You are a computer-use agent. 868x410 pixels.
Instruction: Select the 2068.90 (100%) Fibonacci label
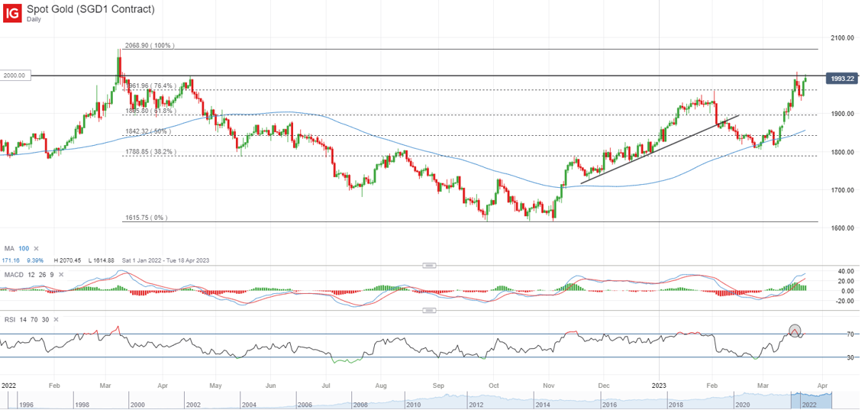pos(149,46)
